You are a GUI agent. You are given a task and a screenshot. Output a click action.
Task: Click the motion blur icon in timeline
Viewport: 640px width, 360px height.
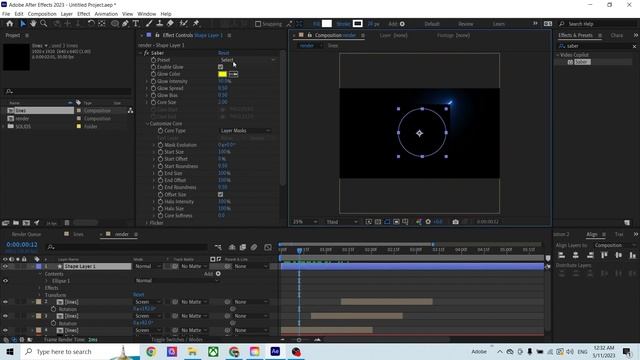click(254, 247)
